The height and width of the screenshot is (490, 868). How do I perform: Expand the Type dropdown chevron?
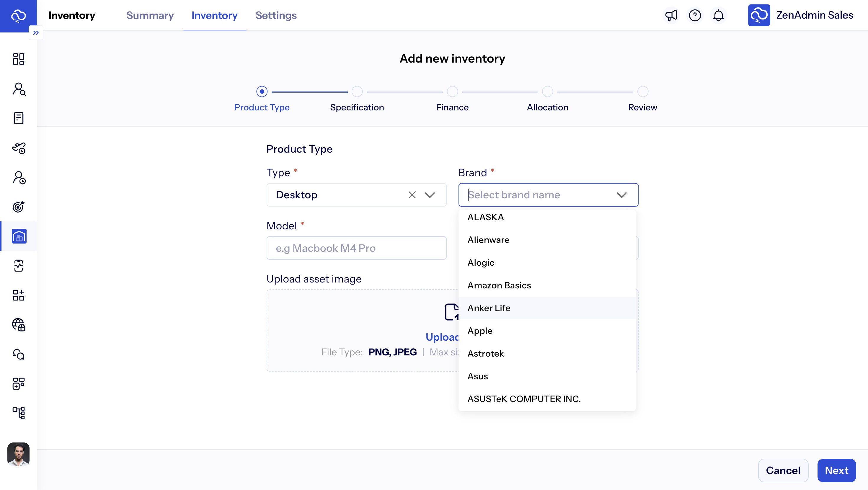tap(430, 195)
